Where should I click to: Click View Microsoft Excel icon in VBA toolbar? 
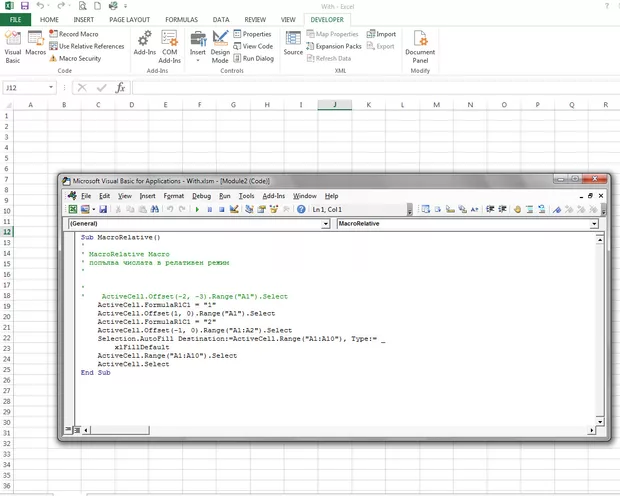(x=73, y=209)
